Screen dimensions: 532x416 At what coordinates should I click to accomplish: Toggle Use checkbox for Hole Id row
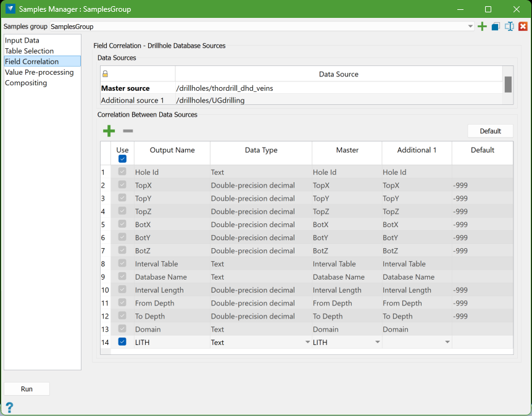122,172
